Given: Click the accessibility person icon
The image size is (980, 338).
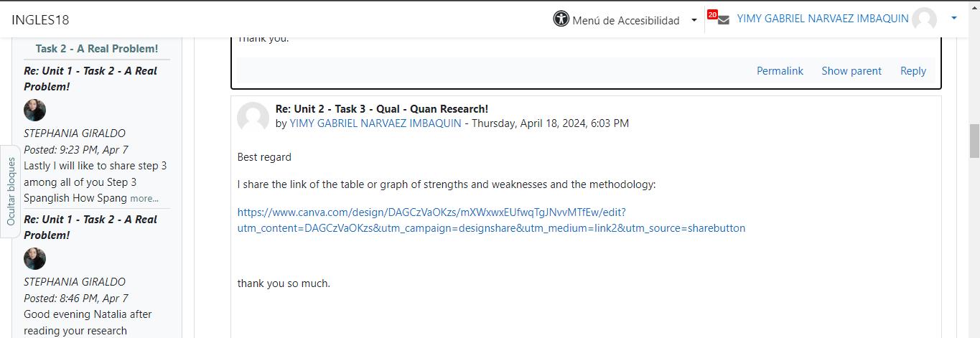Looking at the screenshot, I should click(x=561, y=19).
